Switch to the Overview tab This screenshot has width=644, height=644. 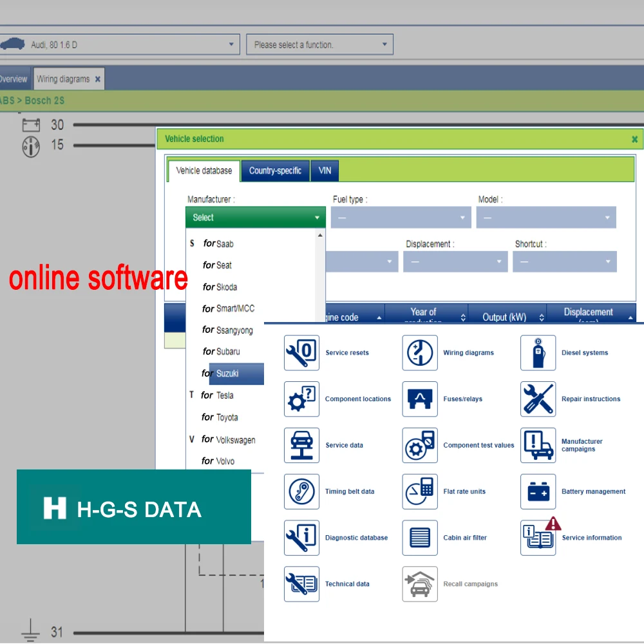(x=15, y=79)
